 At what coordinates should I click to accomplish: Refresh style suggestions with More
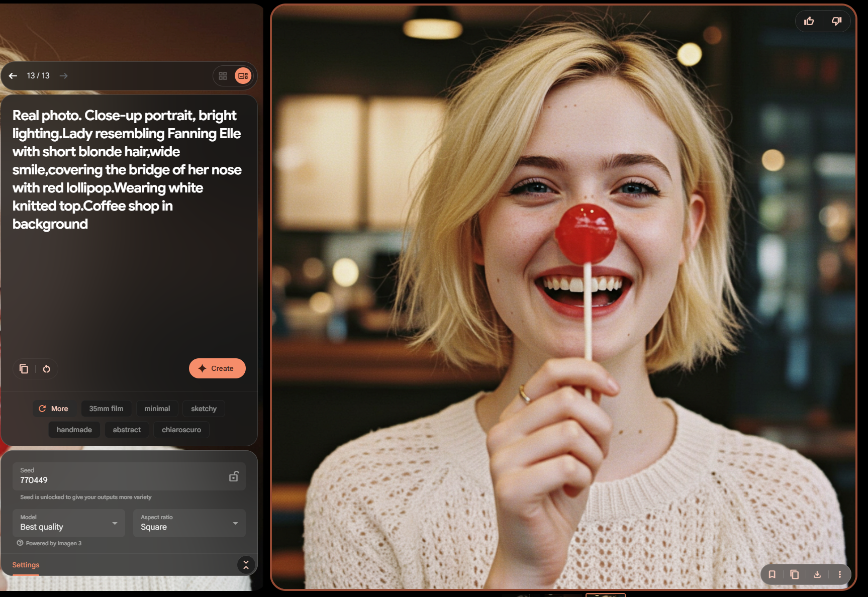[x=54, y=409]
